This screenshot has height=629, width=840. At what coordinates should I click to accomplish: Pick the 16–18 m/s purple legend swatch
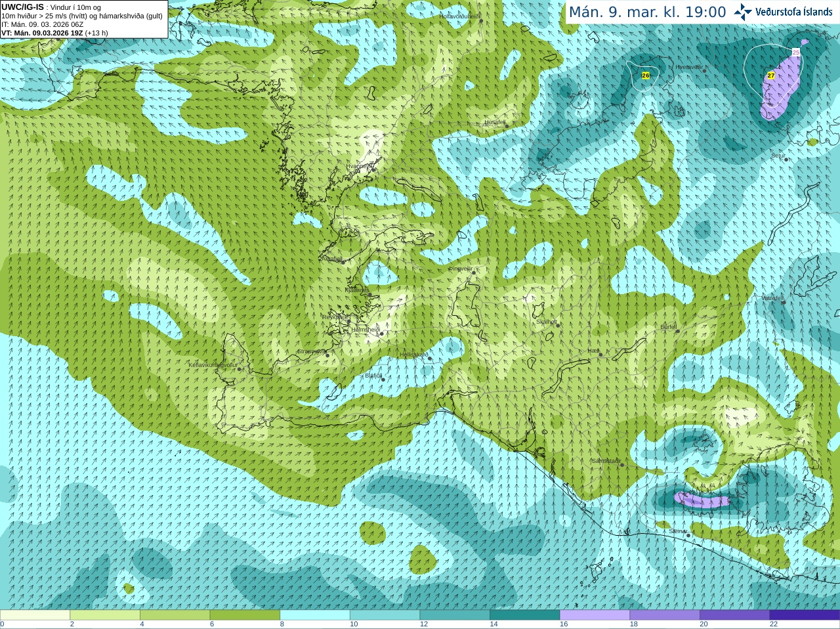click(595, 615)
